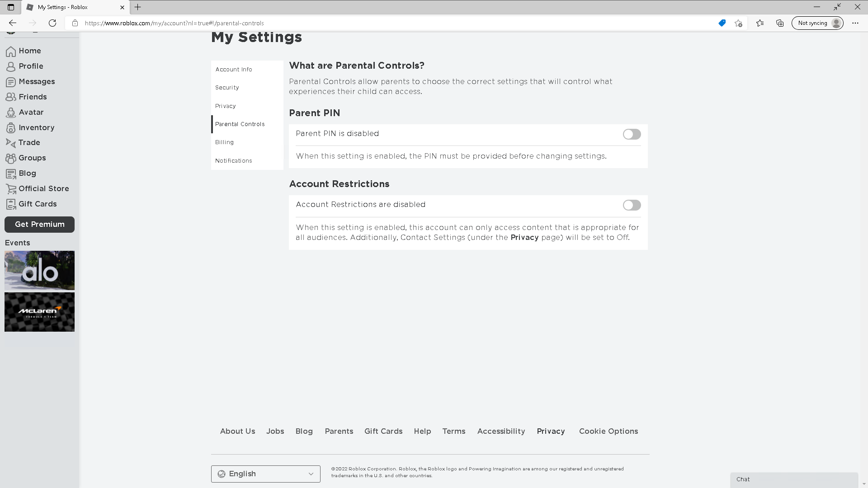Open the Official Store cart icon

click(x=11, y=189)
